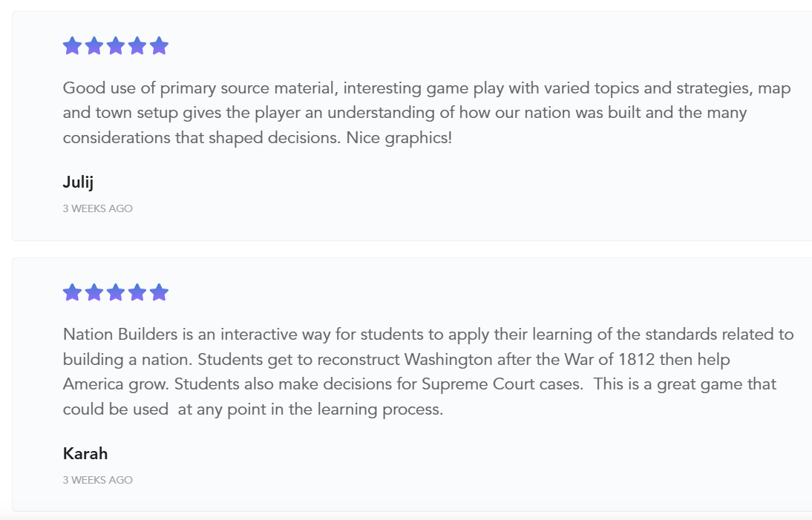This screenshot has height=520, width=812.
Task: Click the second star in Julij's rating
Action: [x=94, y=47]
